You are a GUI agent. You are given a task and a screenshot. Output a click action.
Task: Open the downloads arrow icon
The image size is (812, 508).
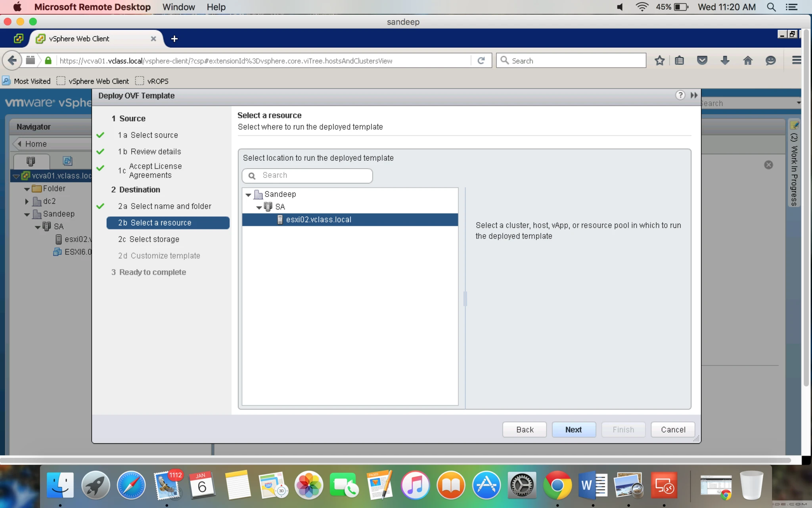pyautogui.click(x=725, y=60)
